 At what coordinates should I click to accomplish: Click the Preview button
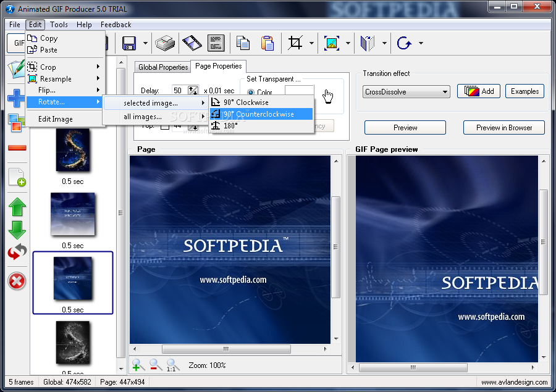405,128
